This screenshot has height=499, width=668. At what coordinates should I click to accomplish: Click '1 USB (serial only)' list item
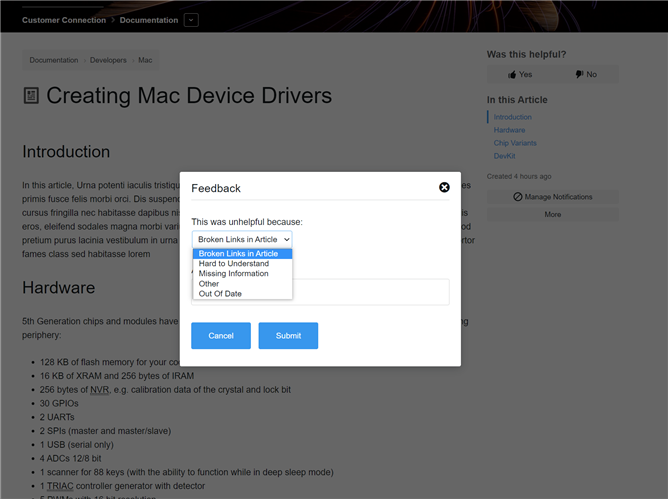pyautogui.click(x=77, y=445)
